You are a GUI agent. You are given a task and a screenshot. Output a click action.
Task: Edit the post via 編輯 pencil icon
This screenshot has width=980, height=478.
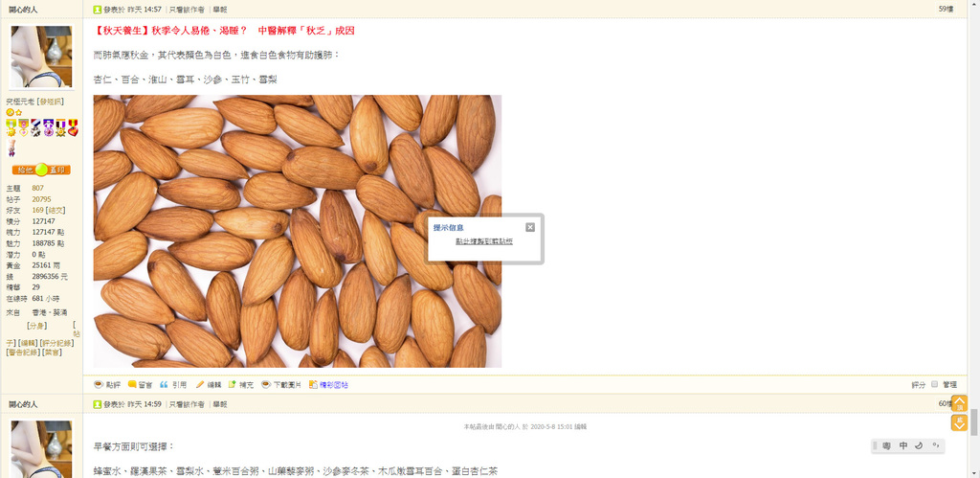[x=208, y=385]
